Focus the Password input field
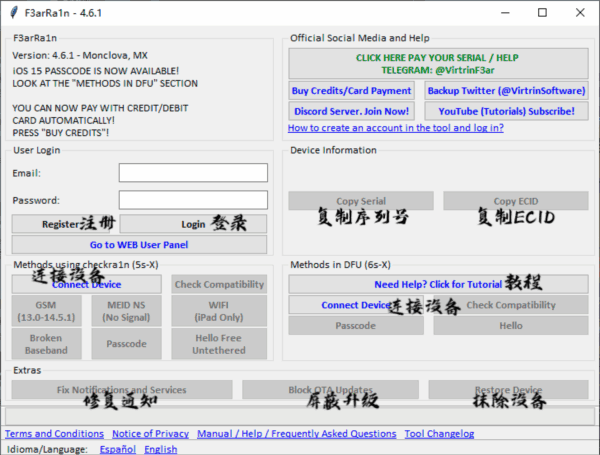The height and width of the screenshot is (455, 600). (x=193, y=200)
